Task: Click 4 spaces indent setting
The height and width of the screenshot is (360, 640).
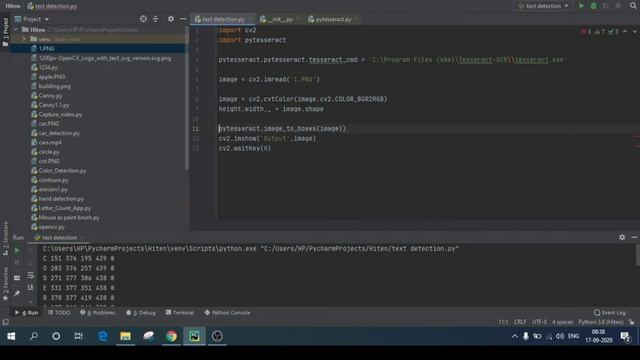Action: pyautogui.click(x=562, y=322)
